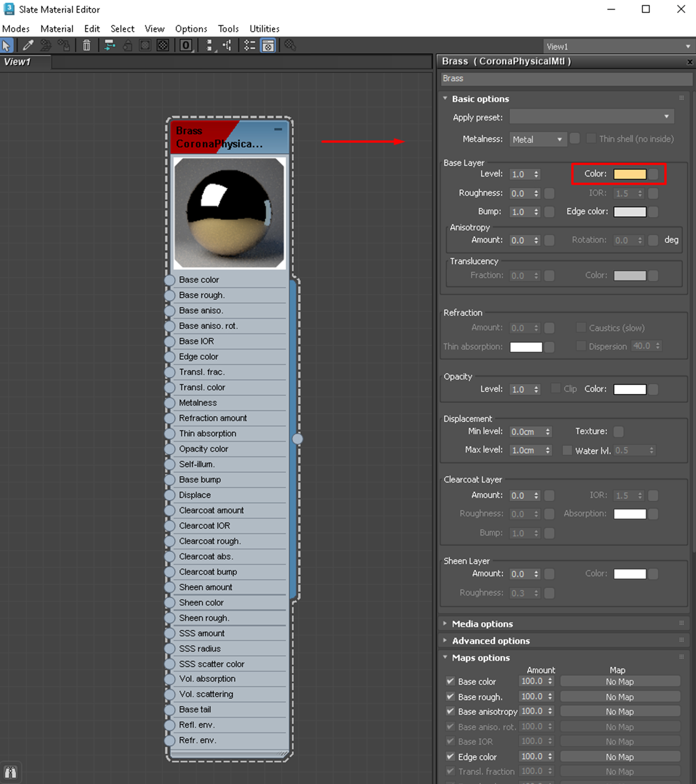The height and width of the screenshot is (784, 696).
Task: Close the Brass parameter editor panel
Action: point(690,62)
